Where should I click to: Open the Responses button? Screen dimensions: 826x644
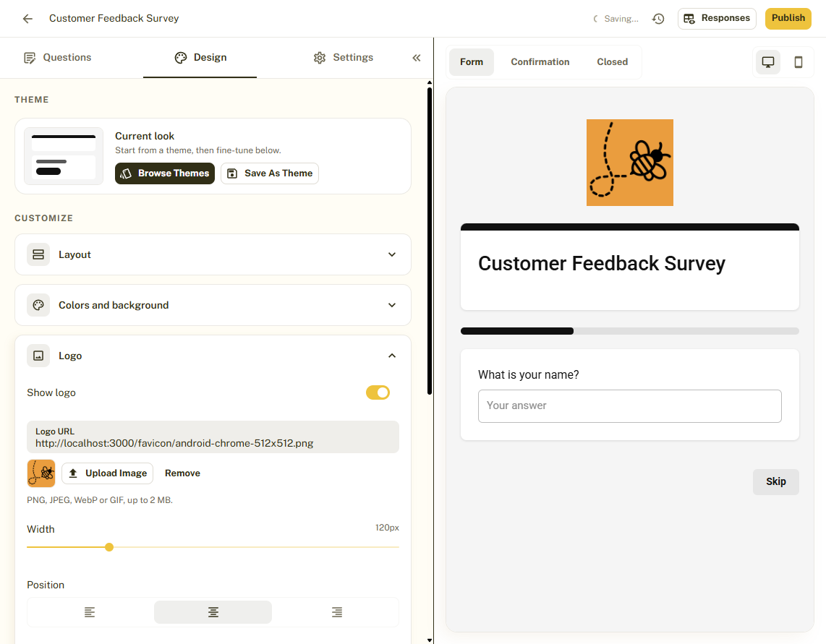coord(717,18)
